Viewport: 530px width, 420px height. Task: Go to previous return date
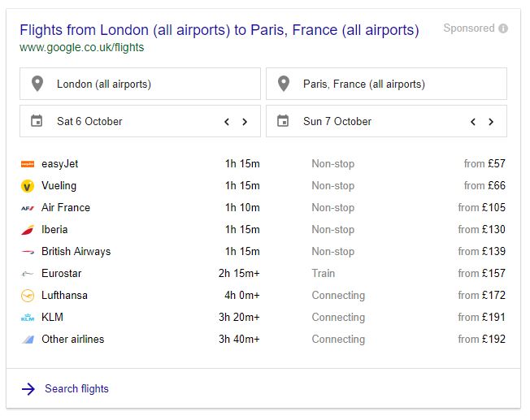473,122
